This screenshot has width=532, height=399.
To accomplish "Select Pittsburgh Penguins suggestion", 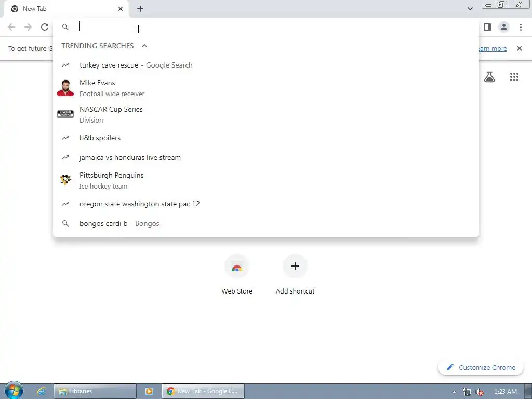I will click(266, 180).
